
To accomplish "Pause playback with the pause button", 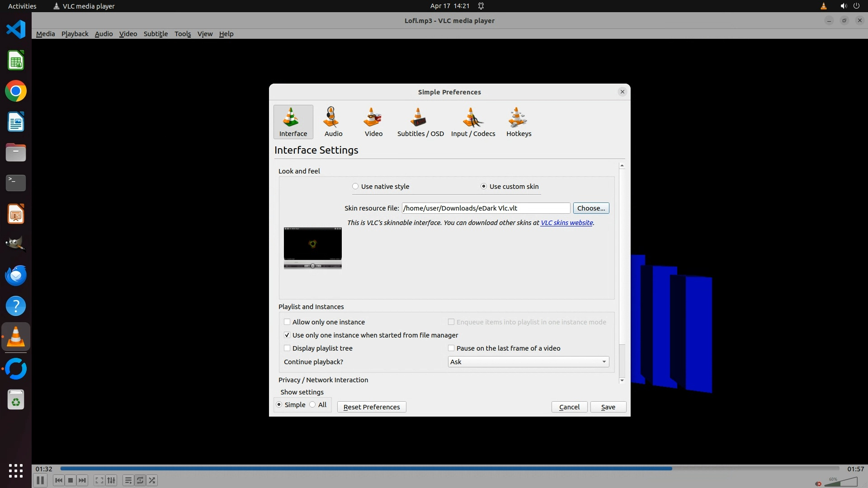I will pyautogui.click(x=40, y=480).
